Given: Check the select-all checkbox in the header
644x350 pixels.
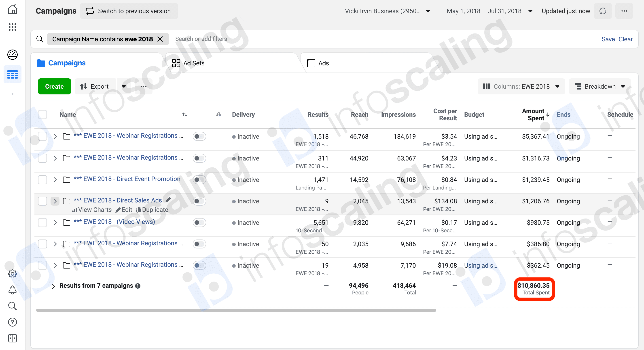Looking at the screenshot, I should point(42,115).
